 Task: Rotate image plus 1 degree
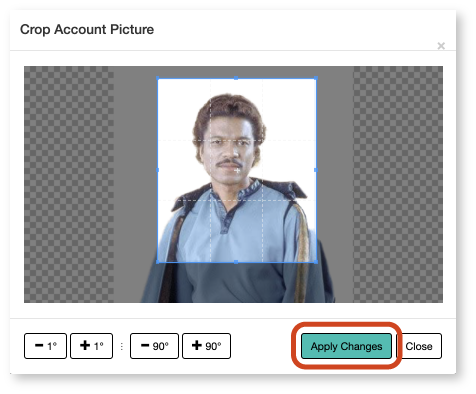point(92,346)
